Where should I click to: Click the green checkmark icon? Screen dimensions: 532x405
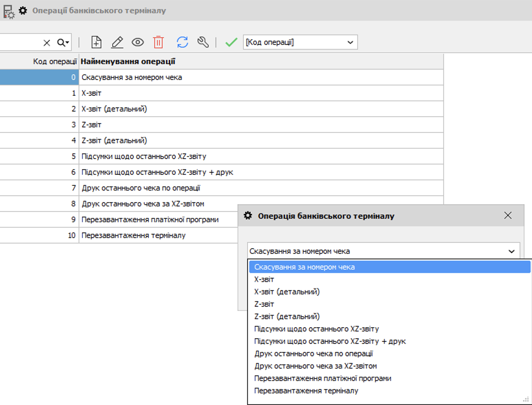[231, 42]
